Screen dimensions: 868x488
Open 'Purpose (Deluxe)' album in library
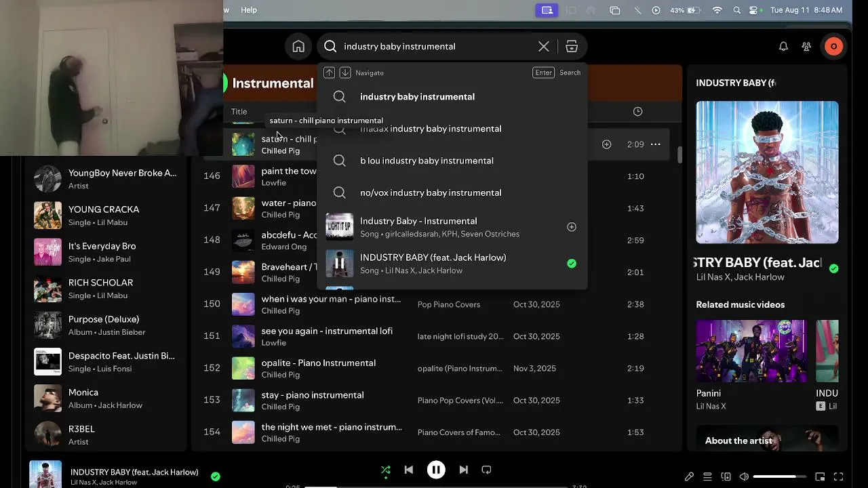click(x=106, y=325)
